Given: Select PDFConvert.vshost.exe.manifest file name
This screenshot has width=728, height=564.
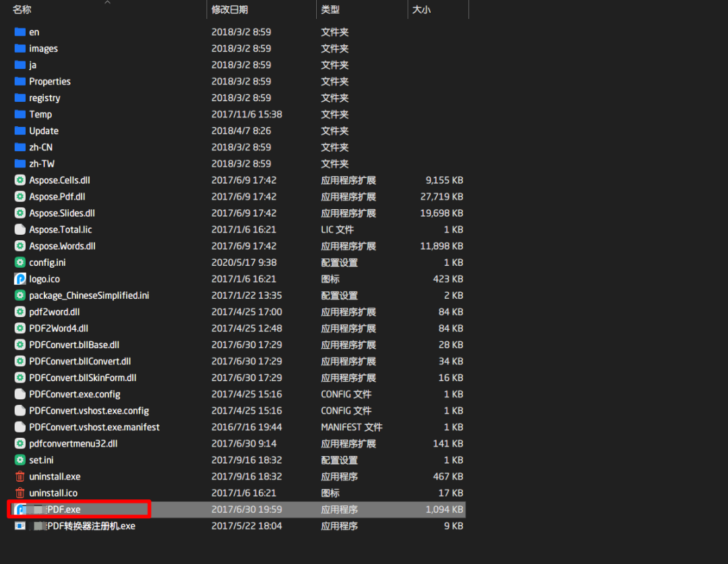Looking at the screenshot, I should click(x=94, y=428).
